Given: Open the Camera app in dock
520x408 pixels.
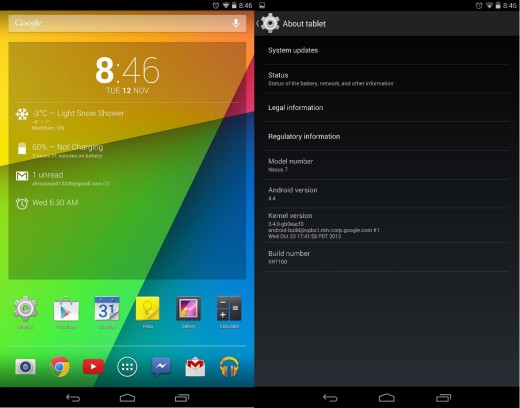Looking at the screenshot, I should (25, 367).
